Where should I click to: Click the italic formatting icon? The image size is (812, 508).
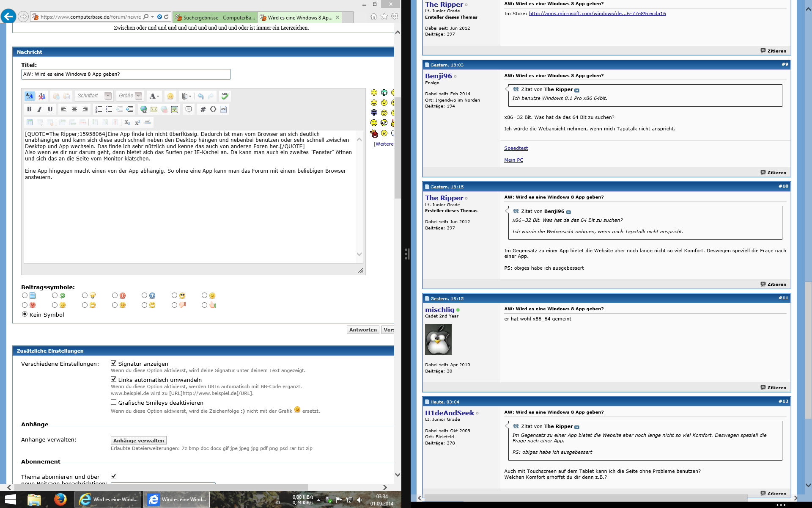point(40,109)
